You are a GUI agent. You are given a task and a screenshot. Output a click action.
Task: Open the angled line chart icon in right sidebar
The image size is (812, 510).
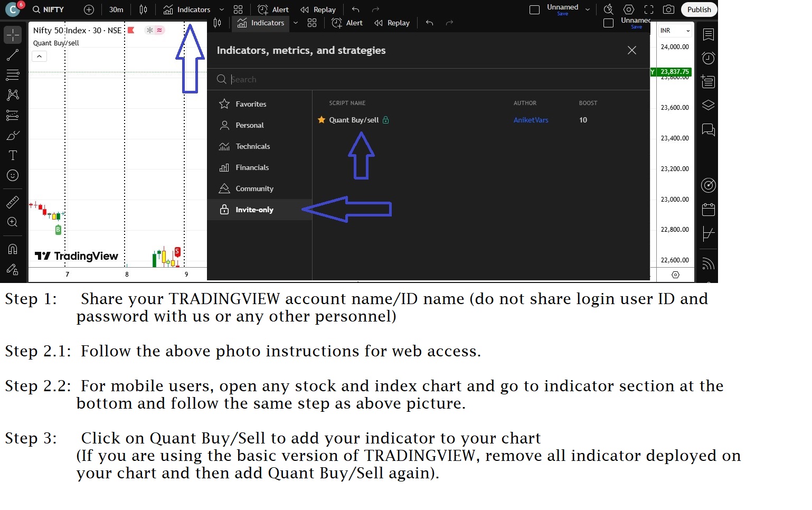point(709,233)
